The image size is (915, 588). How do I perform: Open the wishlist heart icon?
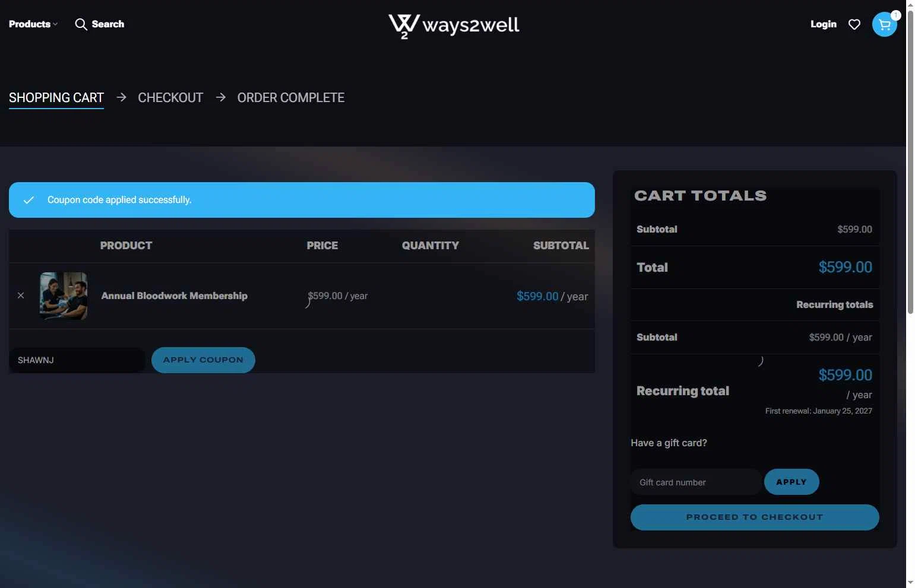854,24
